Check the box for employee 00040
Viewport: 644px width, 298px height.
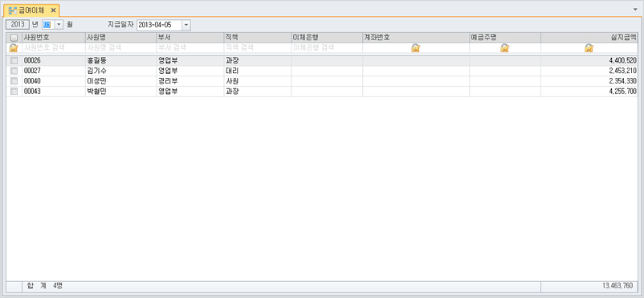click(x=14, y=81)
